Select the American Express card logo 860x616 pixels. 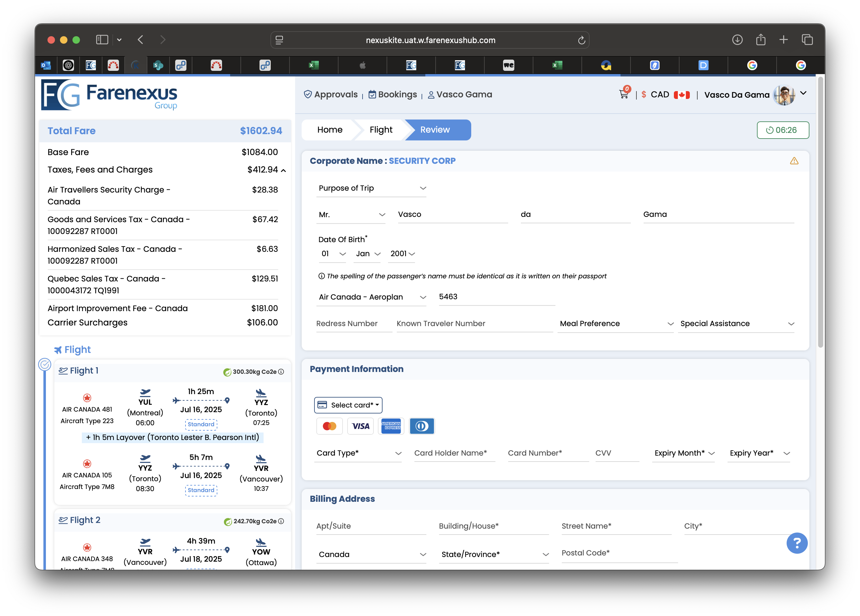(391, 426)
